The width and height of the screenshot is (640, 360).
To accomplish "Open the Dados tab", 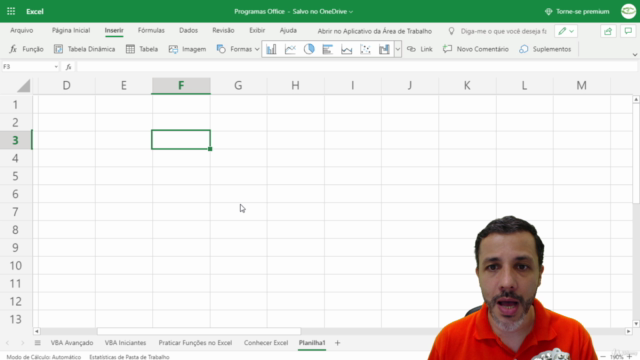I will click(188, 31).
